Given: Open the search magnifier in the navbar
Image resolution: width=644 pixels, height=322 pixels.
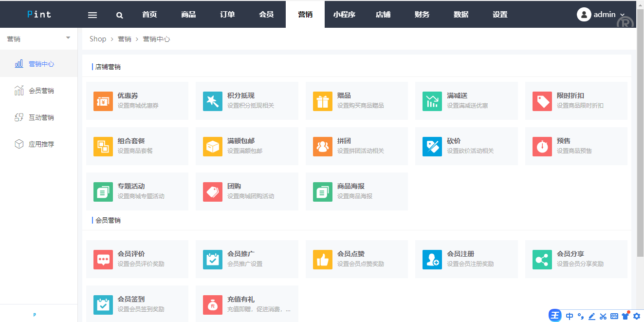Looking at the screenshot, I should tap(119, 14).
